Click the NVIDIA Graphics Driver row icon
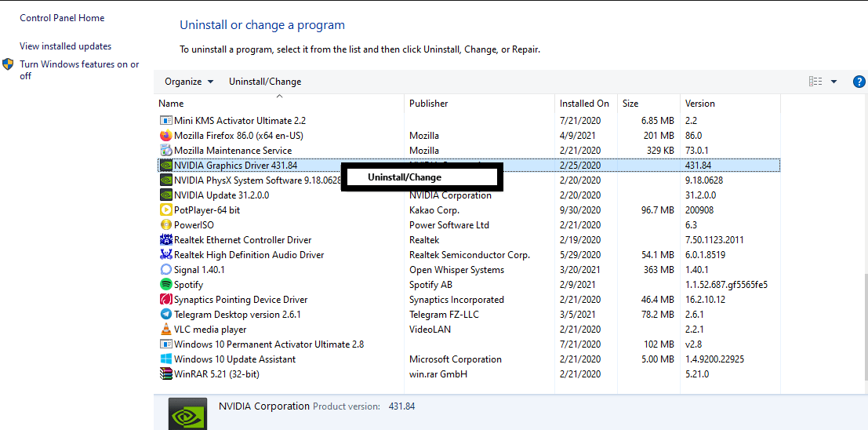Screen dimensions: 868x430 (166, 165)
